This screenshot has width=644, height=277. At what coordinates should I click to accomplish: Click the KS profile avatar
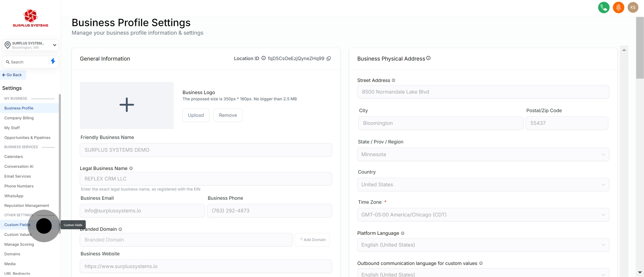coord(633,8)
